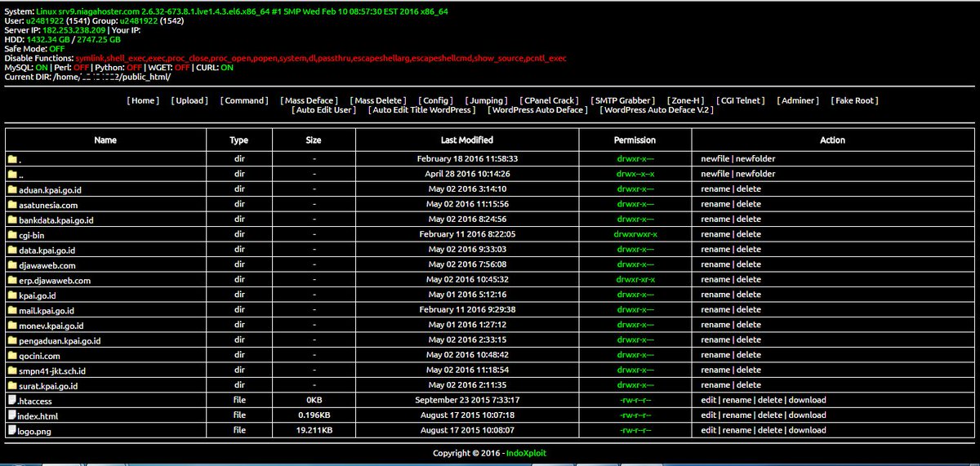Click the Name column header

(x=105, y=140)
